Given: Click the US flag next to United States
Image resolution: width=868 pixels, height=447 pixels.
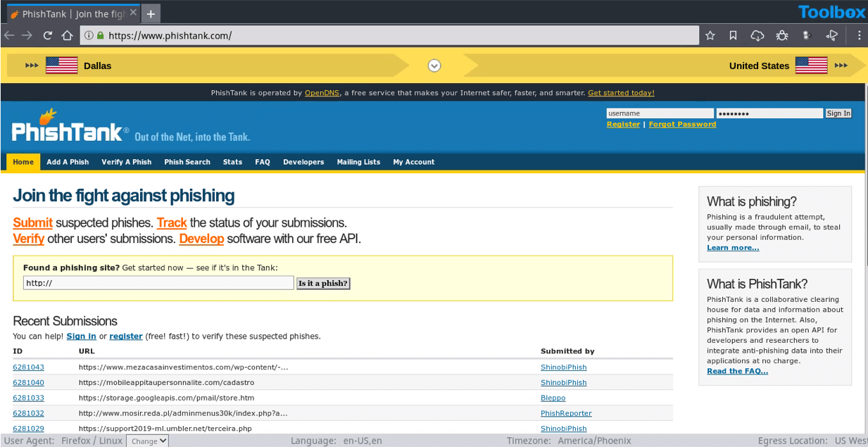Looking at the screenshot, I should point(812,65).
